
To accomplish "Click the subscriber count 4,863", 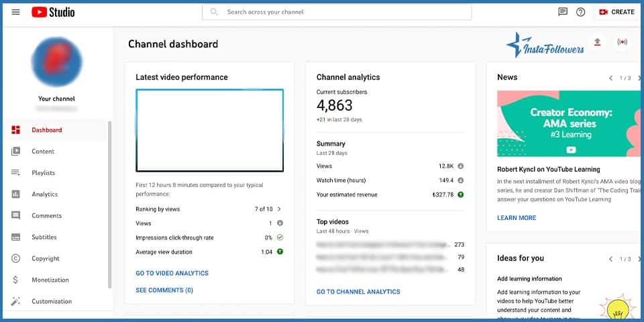I will pyautogui.click(x=334, y=105).
